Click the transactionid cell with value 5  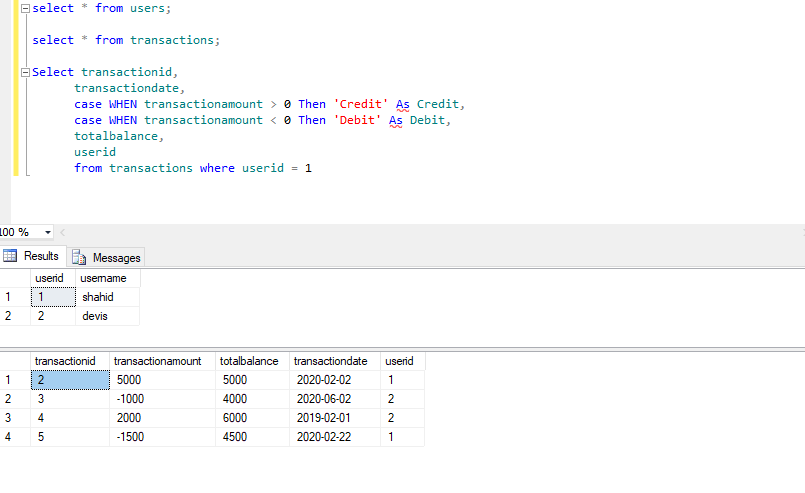(70, 437)
